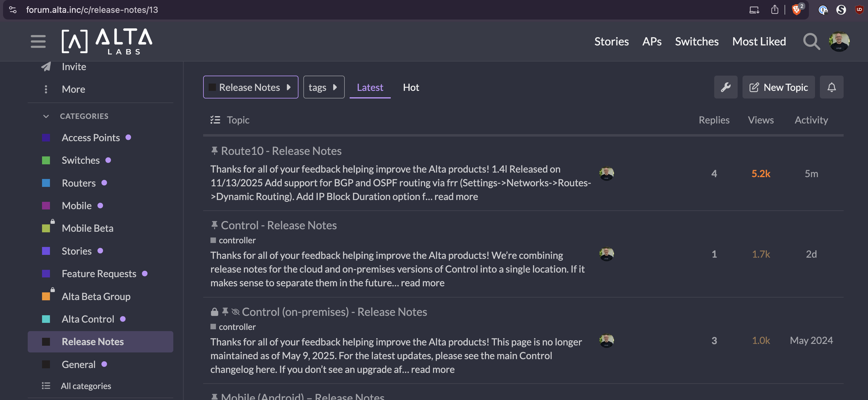Screen dimensions: 868x400
Task: Click the Alta Labs logo
Action: (x=107, y=41)
